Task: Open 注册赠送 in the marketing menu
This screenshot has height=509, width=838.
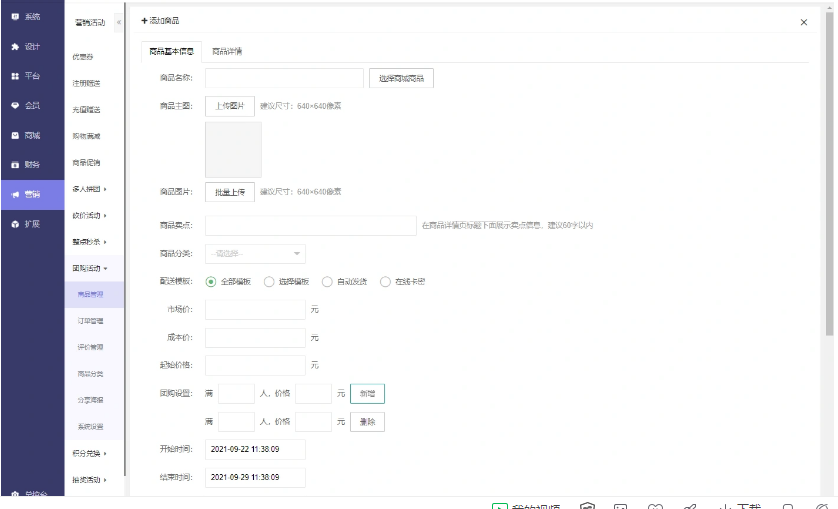Action: point(86,83)
